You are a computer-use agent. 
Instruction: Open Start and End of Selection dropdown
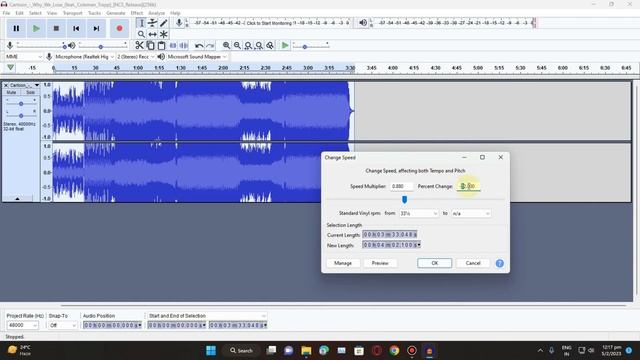tap(207, 316)
